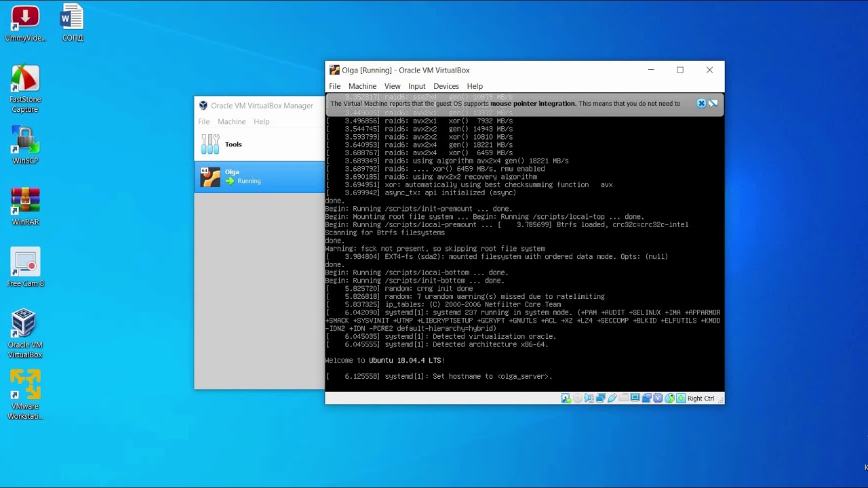The width and height of the screenshot is (868, 488).
Task: Click the VirtualBox Manager title bar icon
Action: (203, 105)
